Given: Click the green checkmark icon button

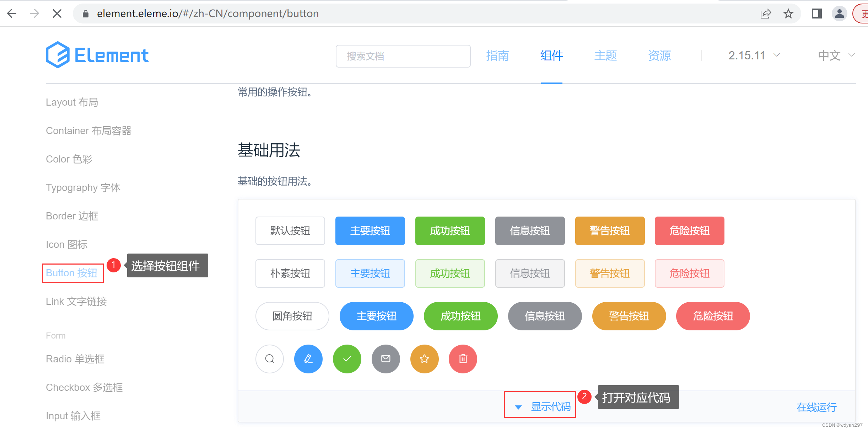Looking at the screenshot, I should [346, 359].
